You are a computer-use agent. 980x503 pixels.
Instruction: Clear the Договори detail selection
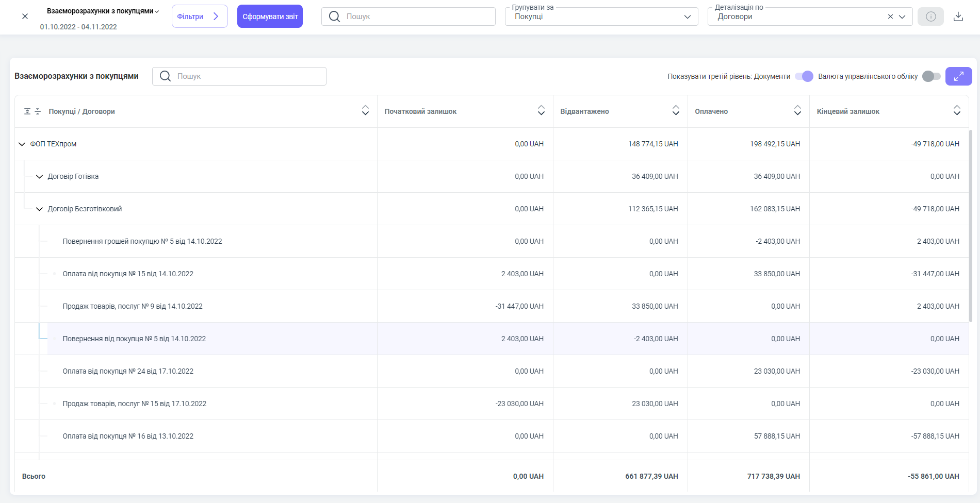pyautogui.click(x=890, y=16)
